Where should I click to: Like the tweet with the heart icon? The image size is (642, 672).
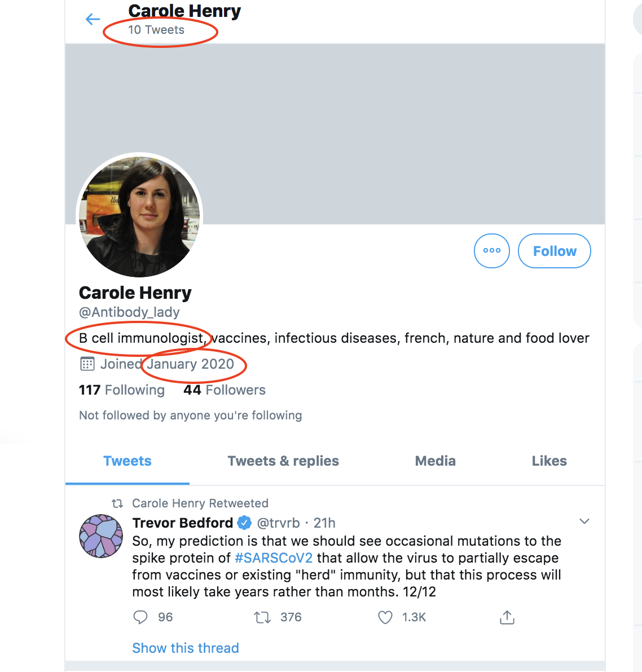[385, 617]
